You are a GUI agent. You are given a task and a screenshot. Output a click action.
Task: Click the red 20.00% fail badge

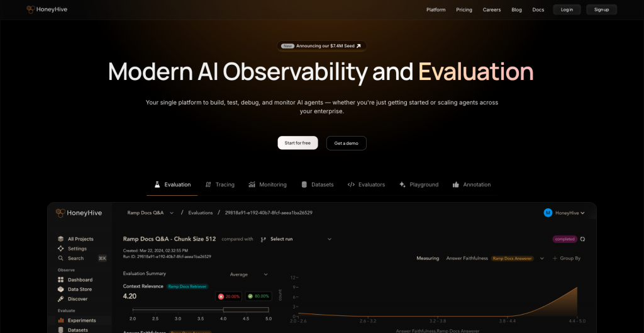[229, 296]
